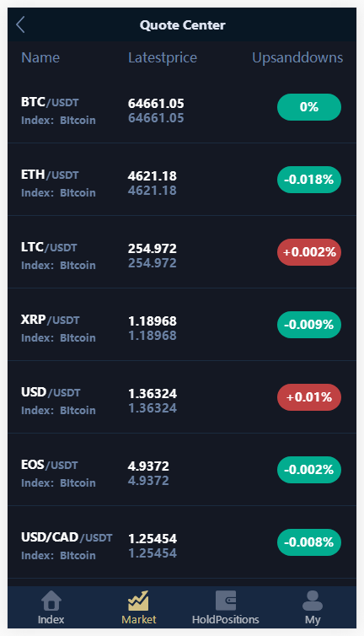Sort by the Name column header
This screenshot has width=364, height=636.
coord(40,57)
